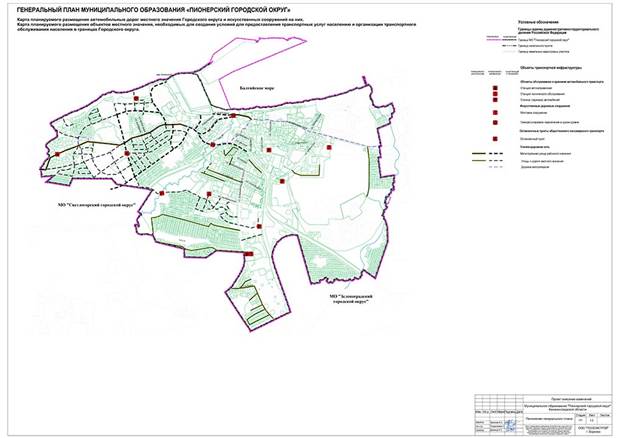Select the northernmost red marker near the coast
The height and width of the screenshot is (438, 623).
[136, 98]
